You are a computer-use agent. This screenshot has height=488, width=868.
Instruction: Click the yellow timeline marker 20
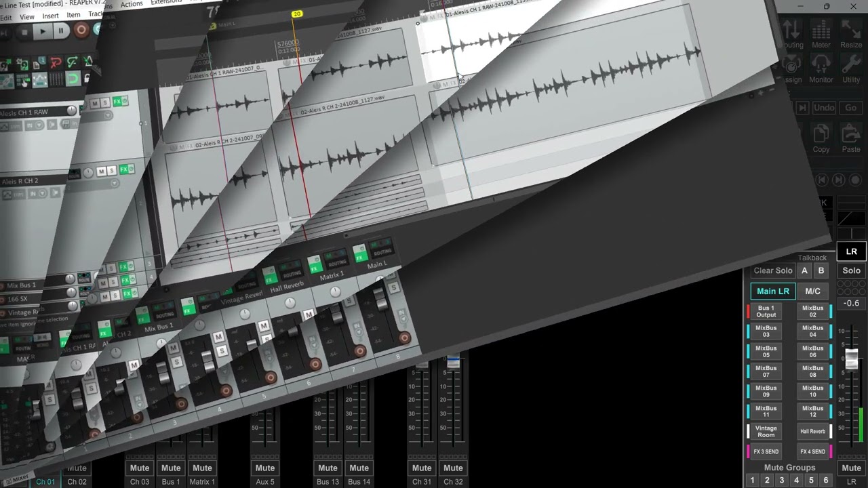tap(296, 14)
